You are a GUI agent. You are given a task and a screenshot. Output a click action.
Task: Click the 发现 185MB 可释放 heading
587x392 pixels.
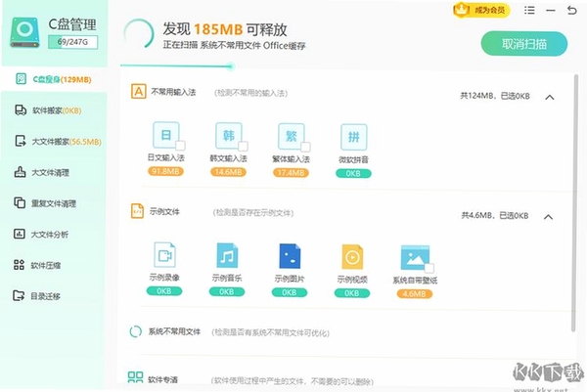[225, 29]
